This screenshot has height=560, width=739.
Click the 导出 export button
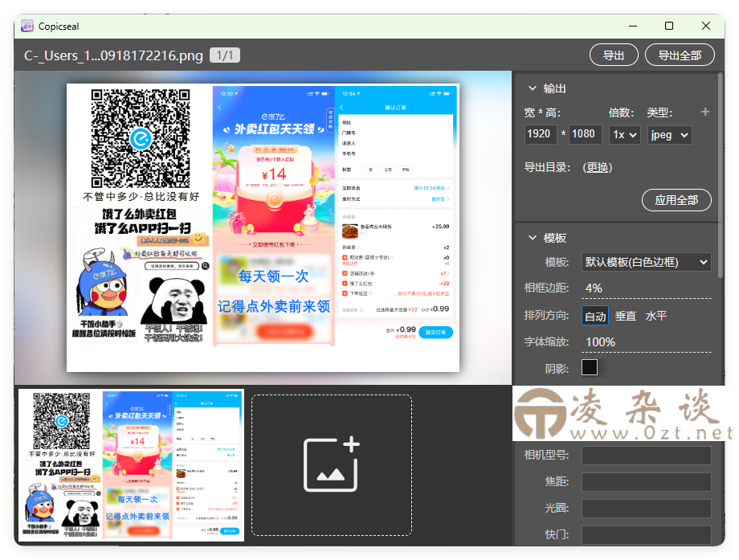click(614, 55)
